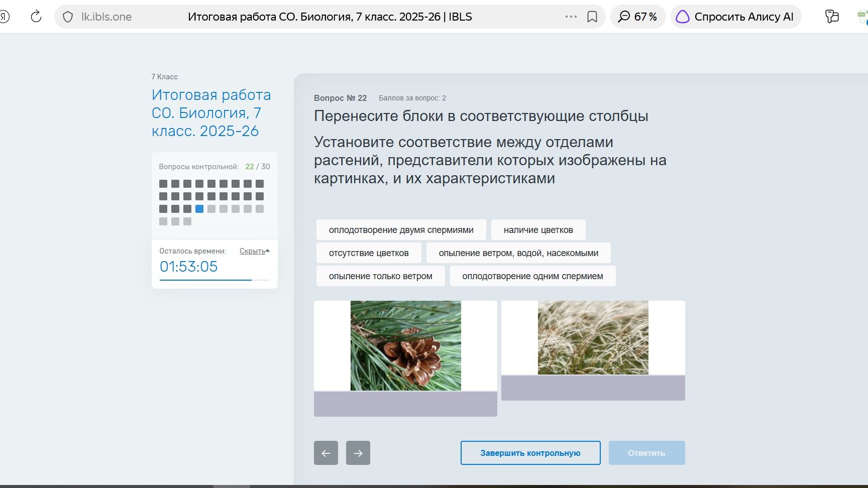This screenshot has width=868, height=488.
Task: Open question 19 square in third grid row
Action: tap(163, 209)
